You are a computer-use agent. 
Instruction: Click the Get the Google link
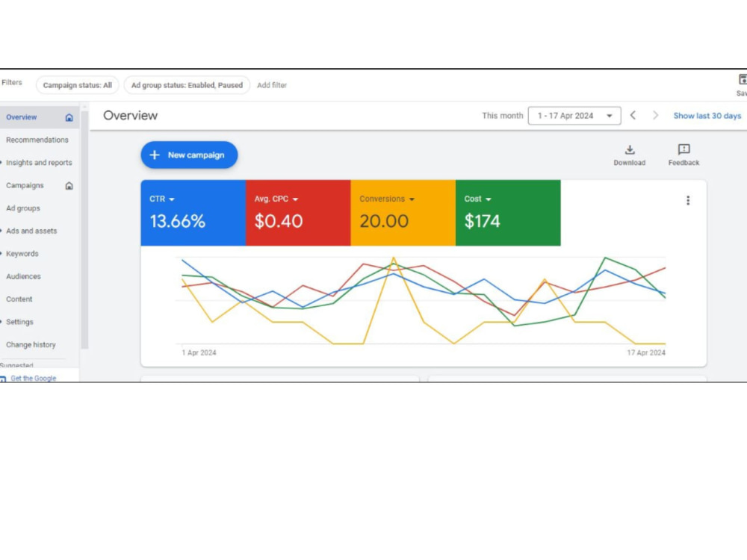tap(34, 378)
